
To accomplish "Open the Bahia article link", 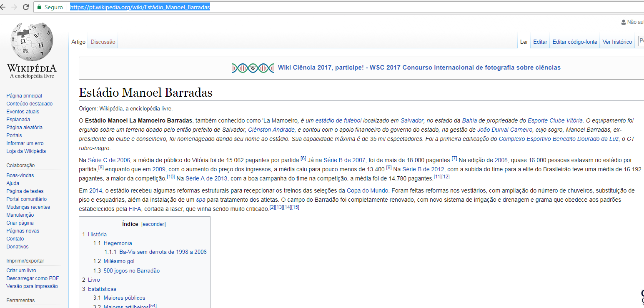I will [x=469, y=120].
